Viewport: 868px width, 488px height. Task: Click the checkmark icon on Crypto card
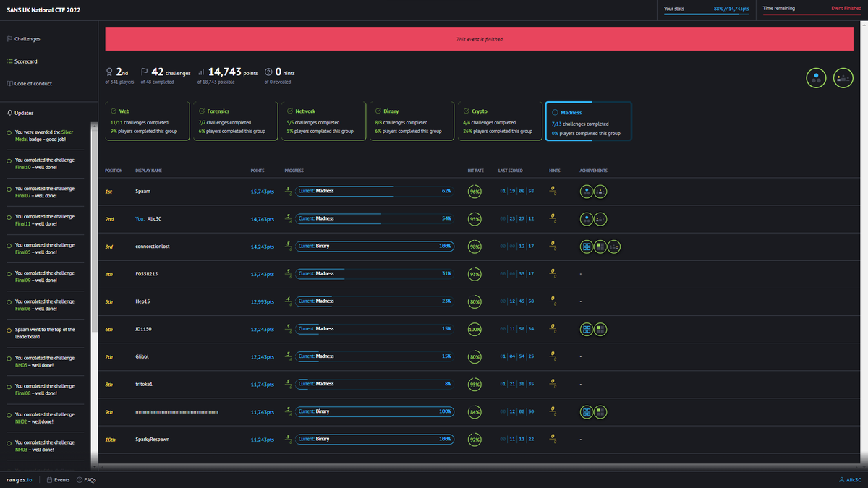[466, 111]
